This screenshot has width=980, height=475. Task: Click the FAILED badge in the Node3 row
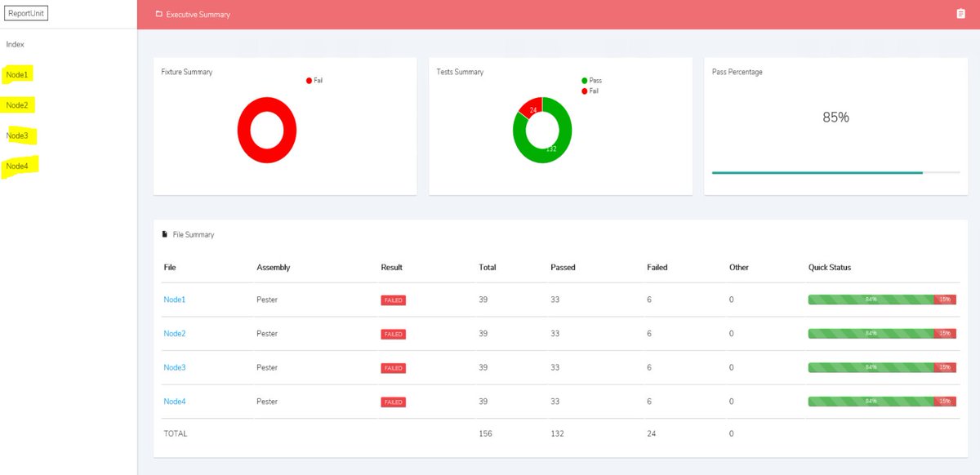[393, 368]
